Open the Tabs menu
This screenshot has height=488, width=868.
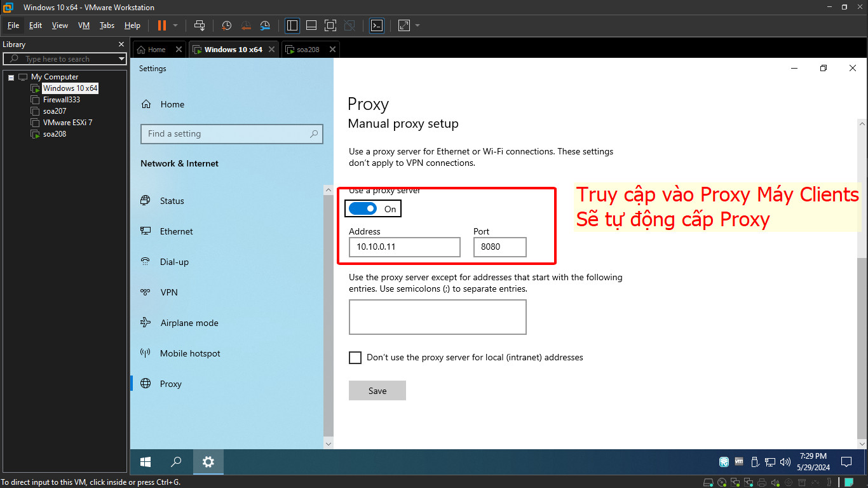[106, 25]
